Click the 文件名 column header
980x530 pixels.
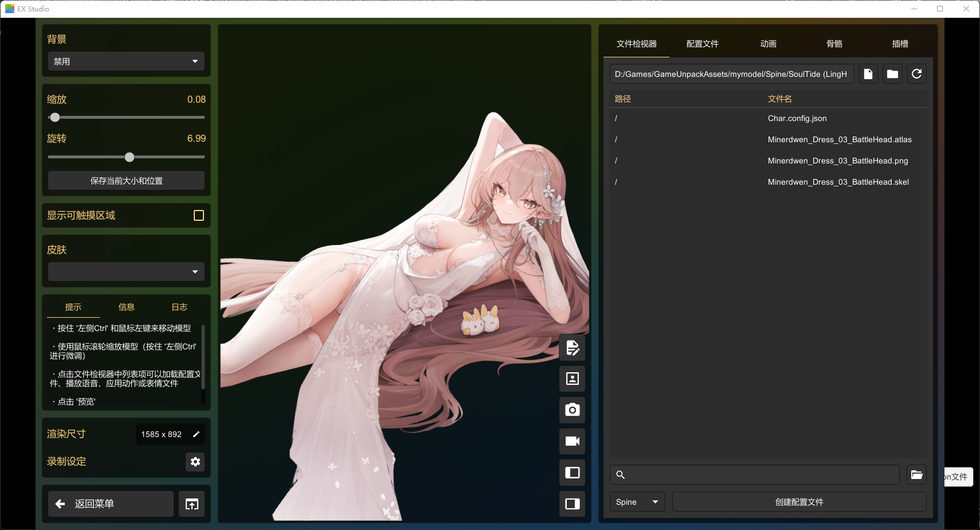click(780, 99)
